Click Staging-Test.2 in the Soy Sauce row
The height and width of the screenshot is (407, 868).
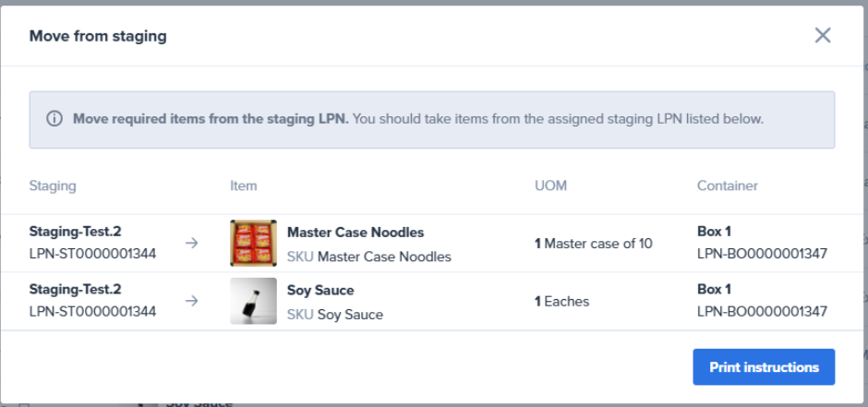click(75, 289)
